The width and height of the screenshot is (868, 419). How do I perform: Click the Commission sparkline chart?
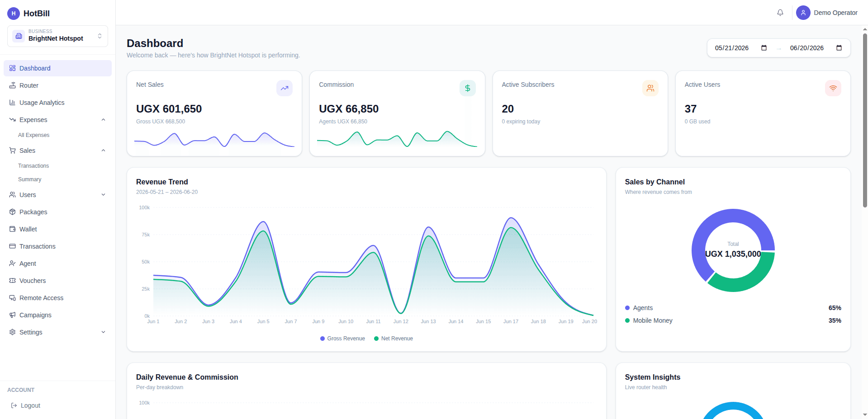point(397,139)
